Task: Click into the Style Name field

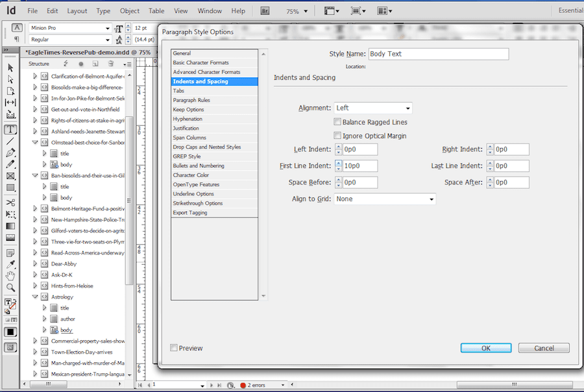Action: tap(439, 54)
